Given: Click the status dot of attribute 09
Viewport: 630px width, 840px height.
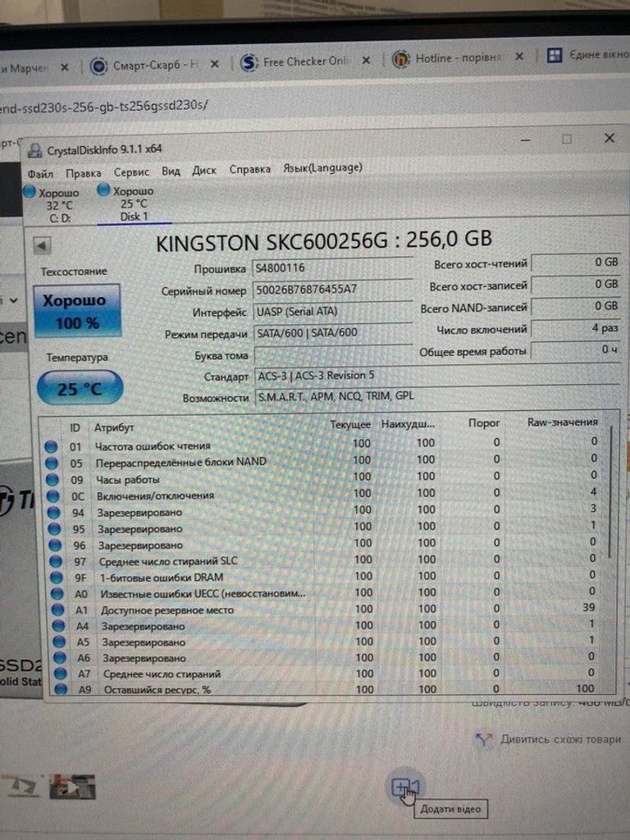Looking at the screenshot, I should click(52, 479).
